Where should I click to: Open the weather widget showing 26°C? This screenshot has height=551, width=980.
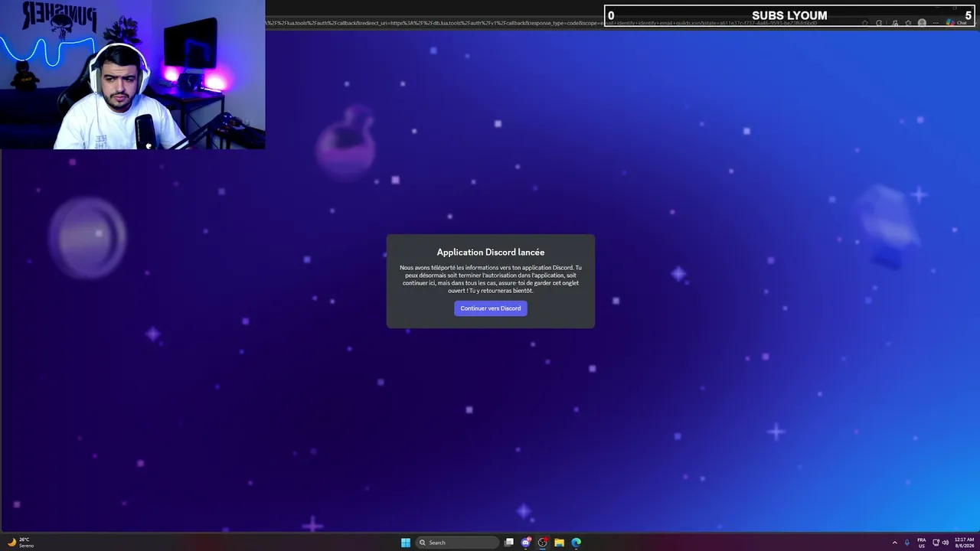point(21,543)
